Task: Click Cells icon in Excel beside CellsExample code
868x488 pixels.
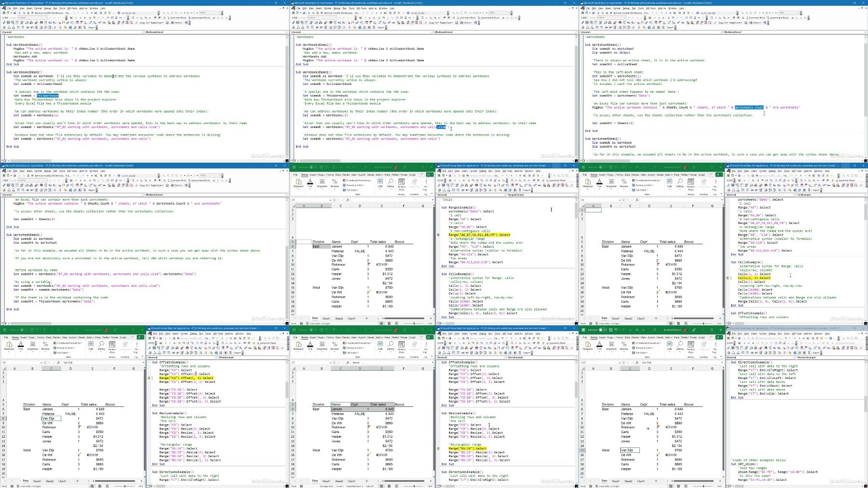Action: pos(669,181)
